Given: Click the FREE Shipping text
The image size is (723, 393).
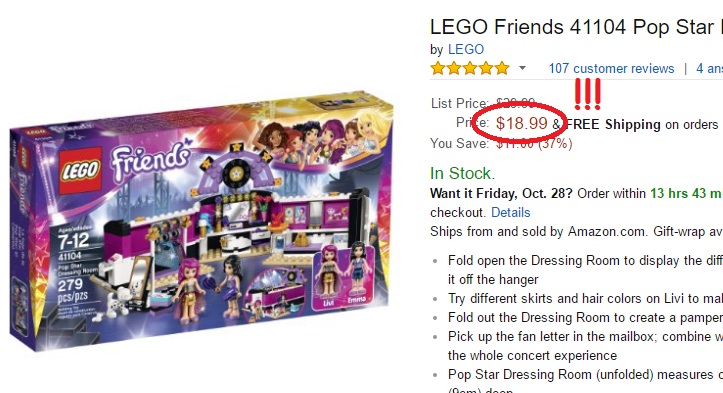Looking at the screenshot, I should tap(613, 125).
